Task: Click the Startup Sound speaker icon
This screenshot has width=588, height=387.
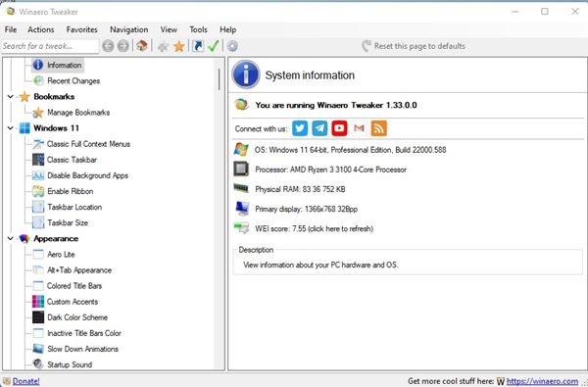Action: 38,363
